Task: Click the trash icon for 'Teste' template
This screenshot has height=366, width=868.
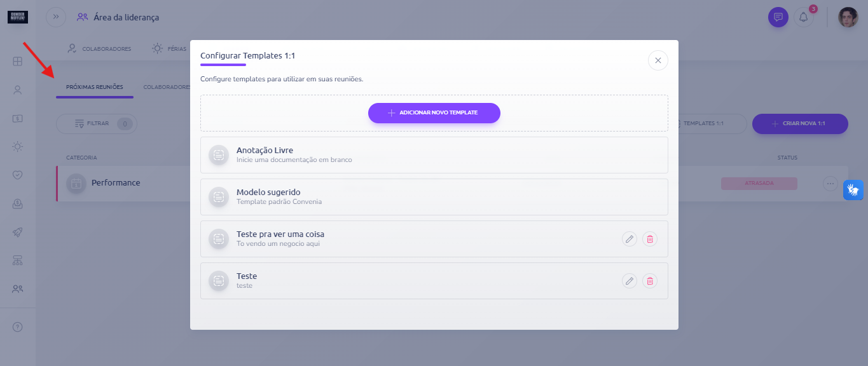Action: tap(650, 281)
